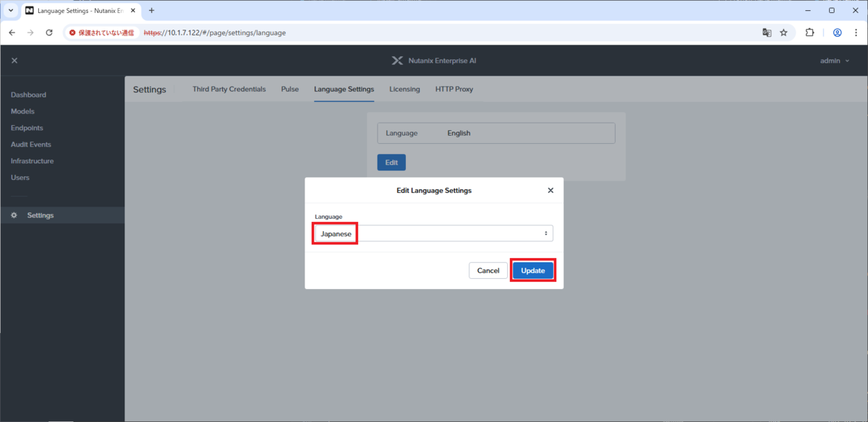
Task: Open Infrastructure in the sidebar
Action: click(x=32, y=161)
